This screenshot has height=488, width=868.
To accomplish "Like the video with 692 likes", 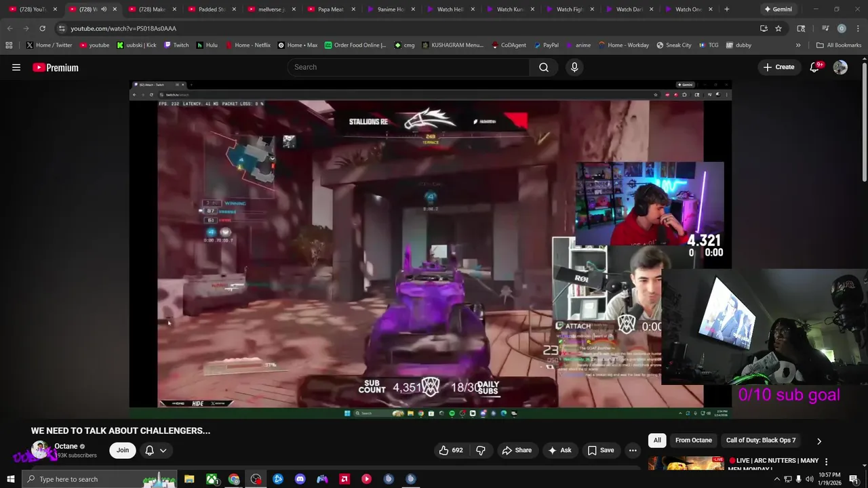I will (x=451, y=450).
